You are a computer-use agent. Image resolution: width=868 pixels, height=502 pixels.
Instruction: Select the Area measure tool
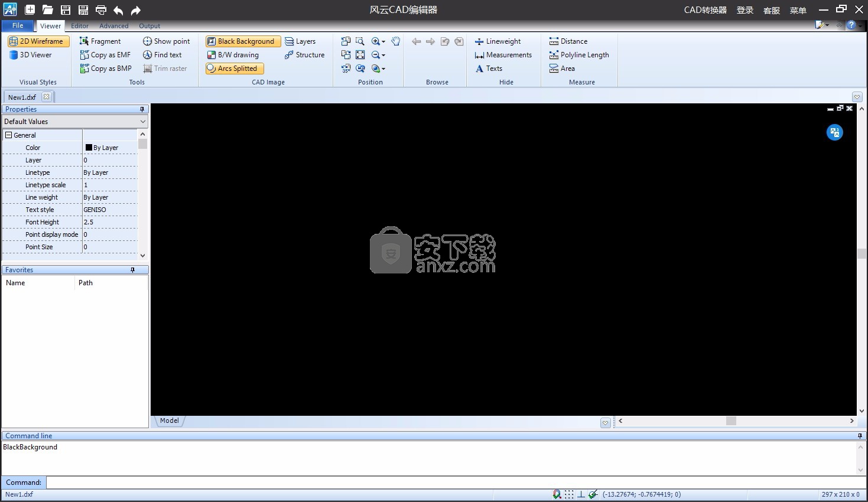coord(562,69)
